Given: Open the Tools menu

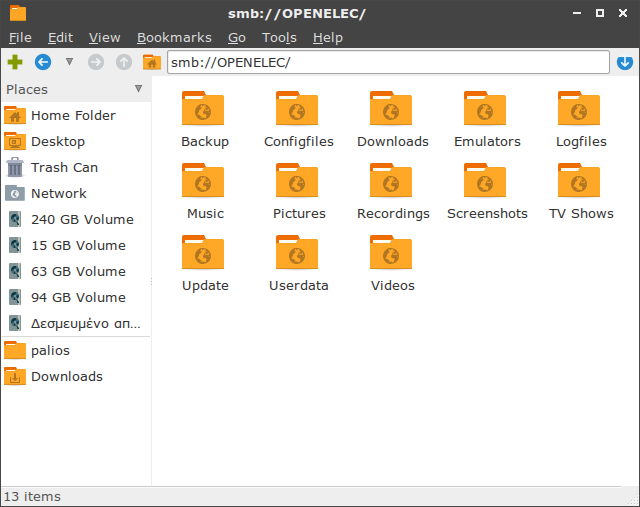Looking at the screenshot, I should [279, 38].
